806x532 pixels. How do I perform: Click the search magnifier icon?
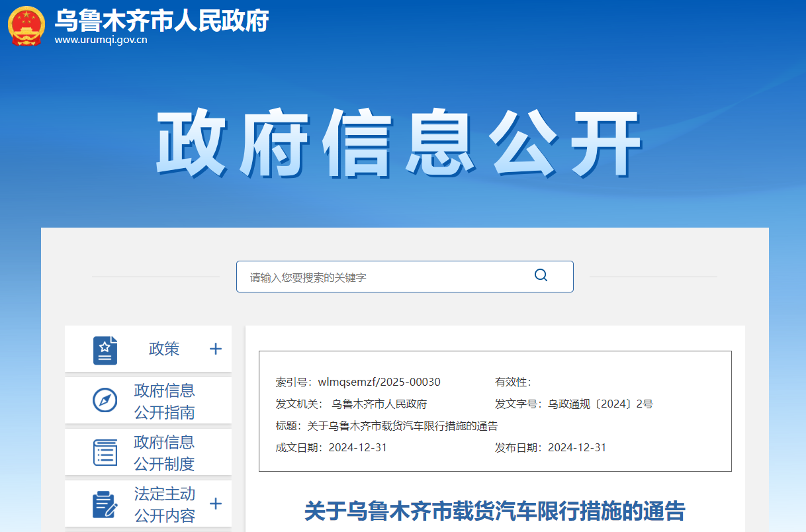point(541,275)
